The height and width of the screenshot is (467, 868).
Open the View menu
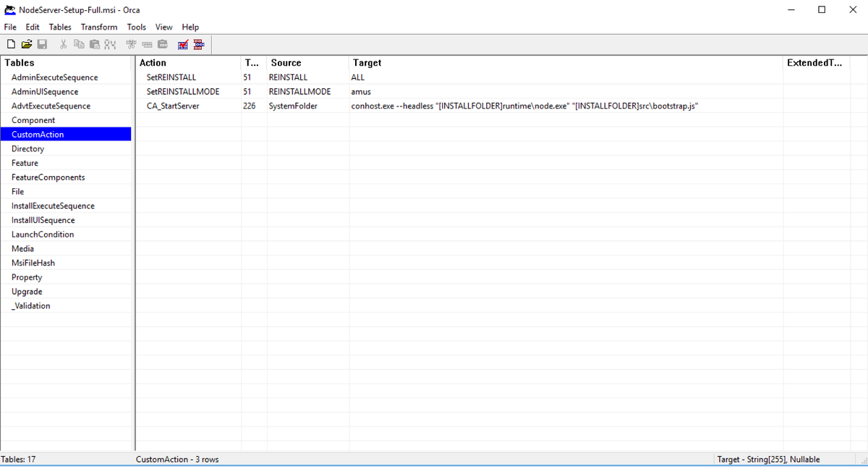tap(163, 27)
